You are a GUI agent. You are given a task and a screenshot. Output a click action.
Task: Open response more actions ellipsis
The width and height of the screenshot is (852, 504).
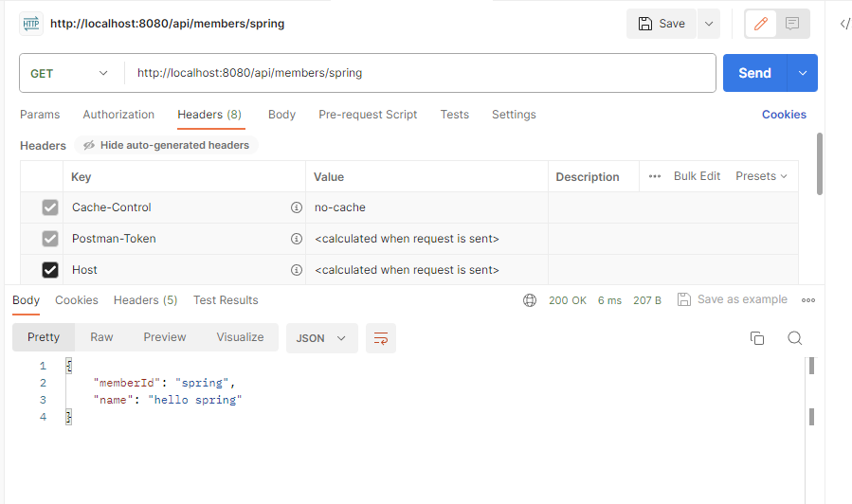[808, 300]
